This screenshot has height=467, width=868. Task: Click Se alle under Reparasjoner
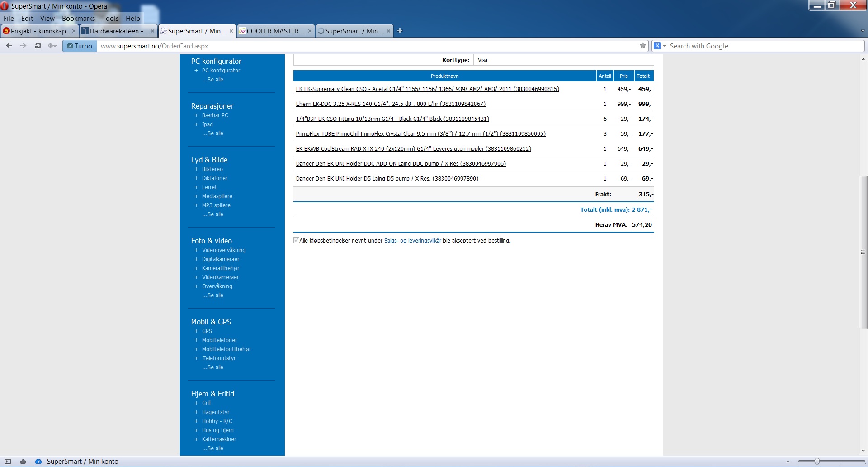coord(212,133)
